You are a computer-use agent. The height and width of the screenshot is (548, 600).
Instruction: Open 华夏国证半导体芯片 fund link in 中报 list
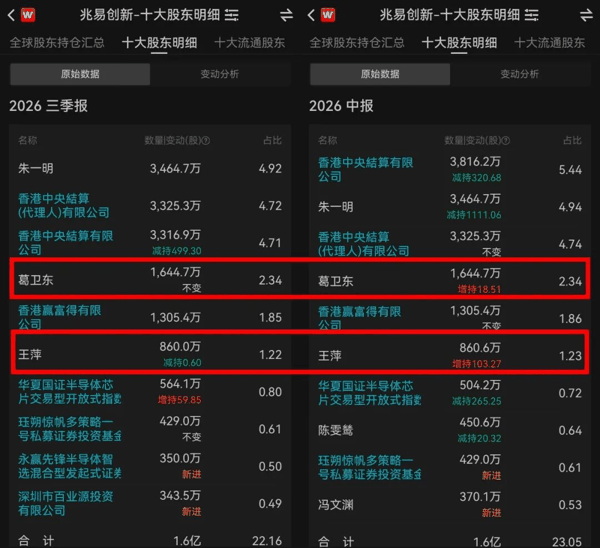click(x=370, y=393)
